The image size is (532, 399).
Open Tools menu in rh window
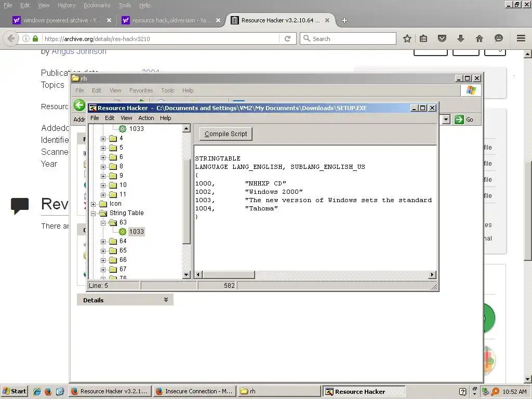coord(168,90)
